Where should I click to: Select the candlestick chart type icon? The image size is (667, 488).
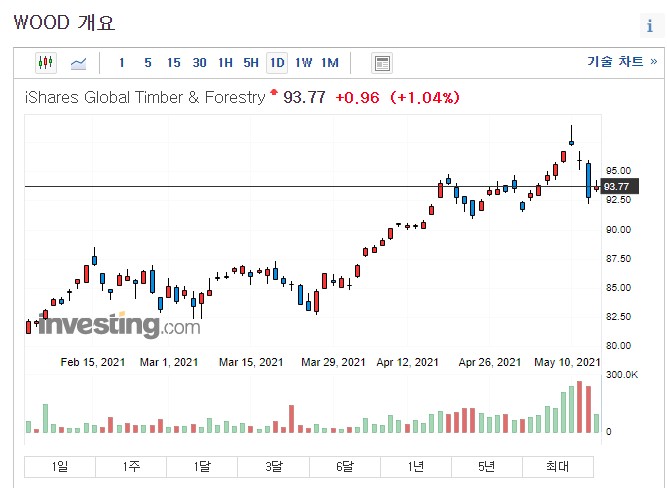pos(46,63)
